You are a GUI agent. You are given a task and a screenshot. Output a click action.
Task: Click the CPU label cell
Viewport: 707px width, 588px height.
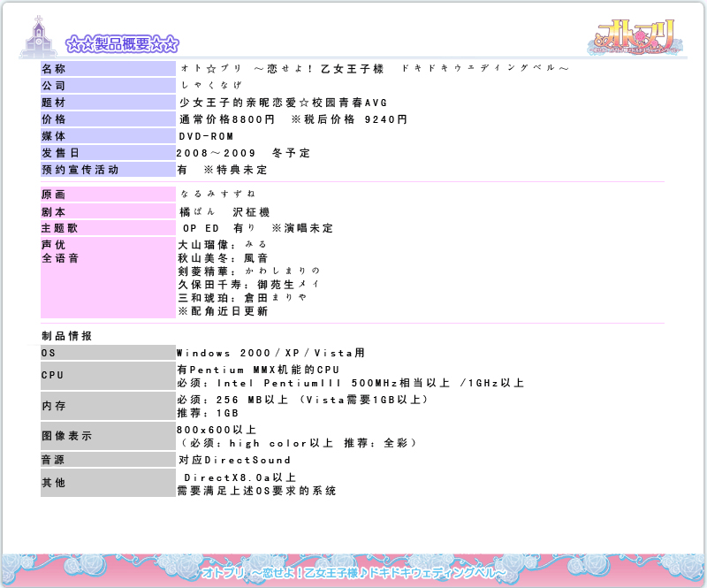click(108, 376)
